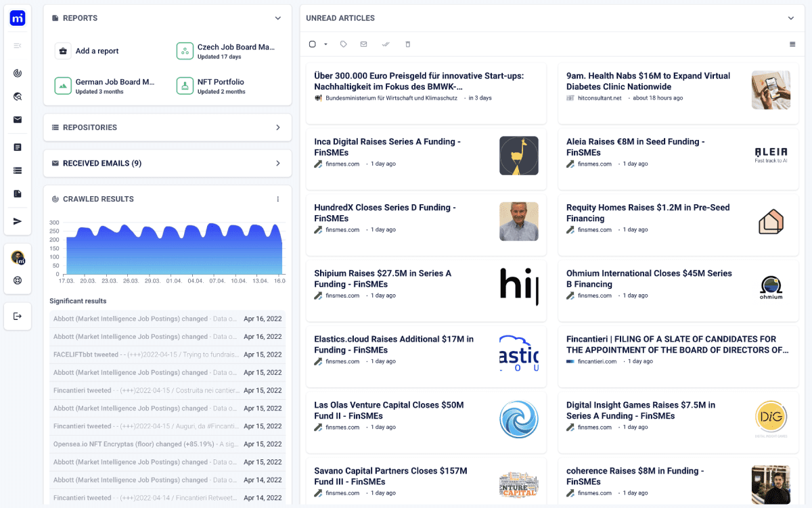Click the double-check mark-all toolbar icon
This screenshot has height=508, width=812.
coord(386,43)
